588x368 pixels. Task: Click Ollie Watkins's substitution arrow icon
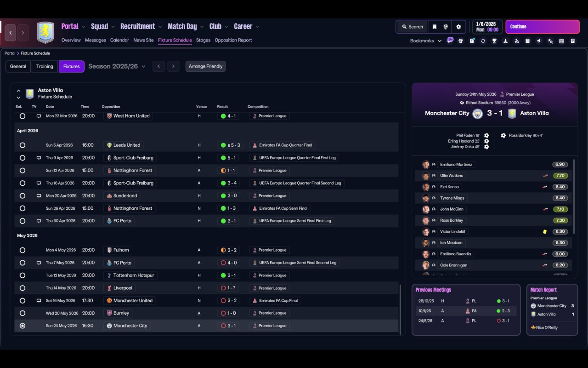(x=545, y=176)
